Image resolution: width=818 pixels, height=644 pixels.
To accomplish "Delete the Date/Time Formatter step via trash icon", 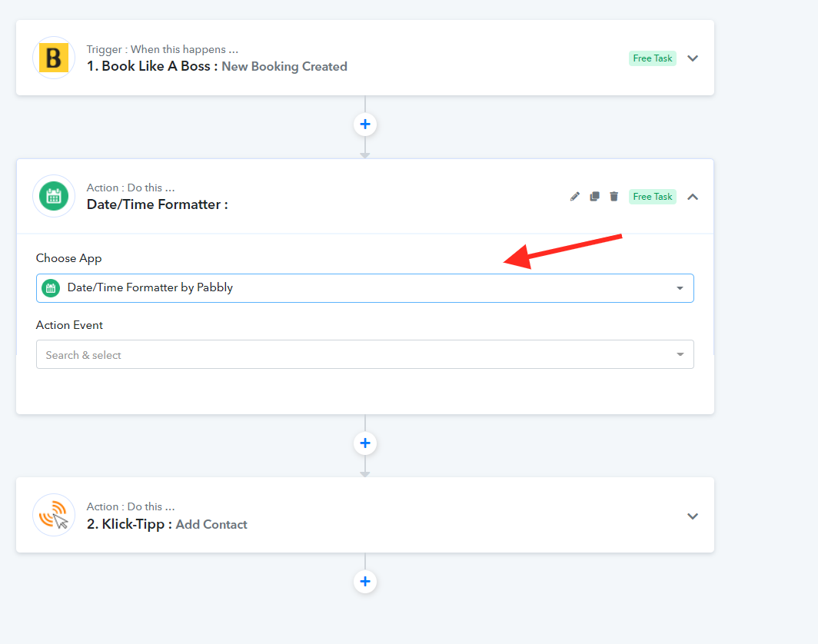I will [614, 197].
